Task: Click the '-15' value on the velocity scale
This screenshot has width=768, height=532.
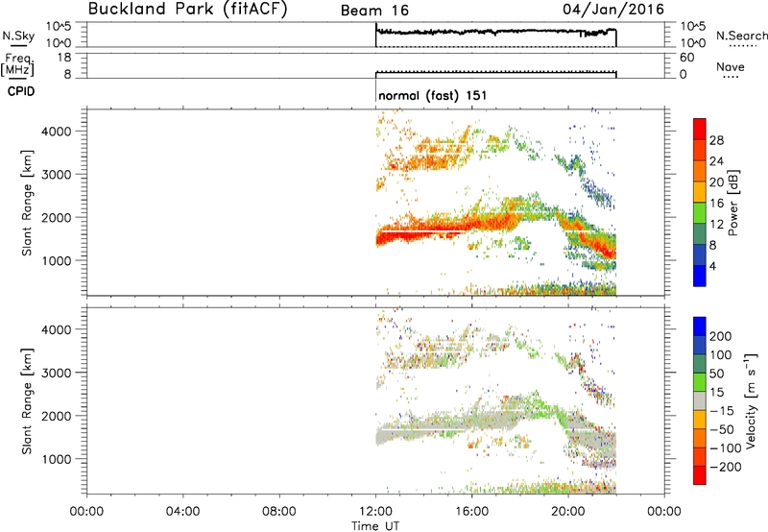Action: [722, 410]
